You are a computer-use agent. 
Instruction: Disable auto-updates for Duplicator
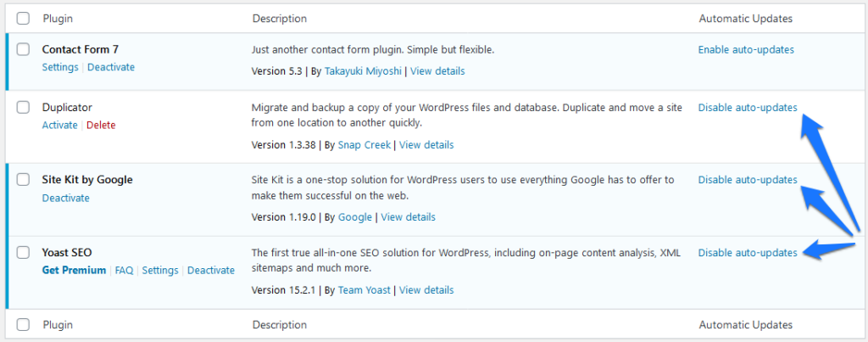click(748, 108)
